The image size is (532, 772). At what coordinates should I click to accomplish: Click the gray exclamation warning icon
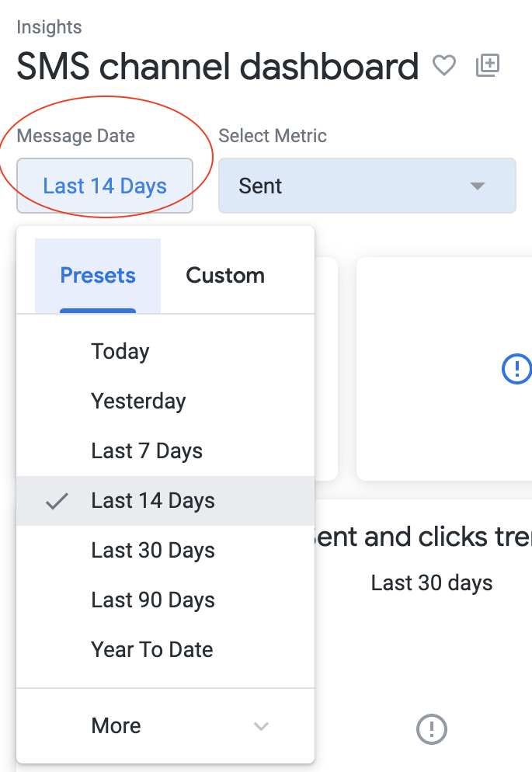[432, 729]
